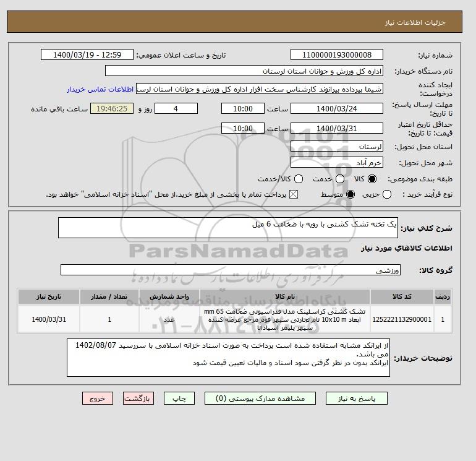This screenshot has height=461, width=476.
Task: Click the کد کالا column header
Action: [402, 296]
